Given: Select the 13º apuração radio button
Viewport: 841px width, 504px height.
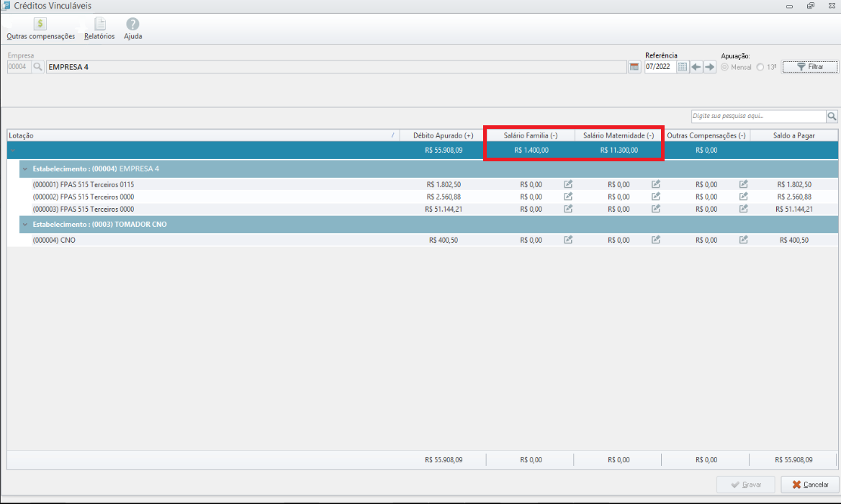Looking at the screenshot, I should (760, 67).
